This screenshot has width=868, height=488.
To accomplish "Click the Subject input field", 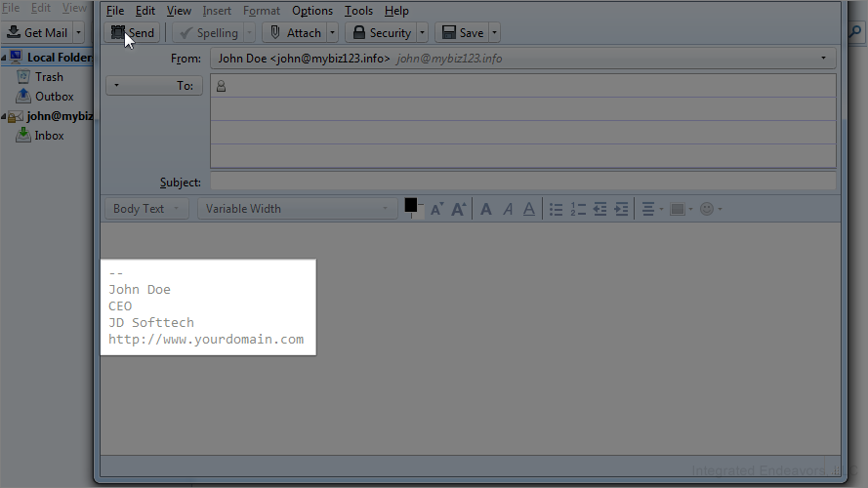I will pyautogui.click(x=522, y=182).
